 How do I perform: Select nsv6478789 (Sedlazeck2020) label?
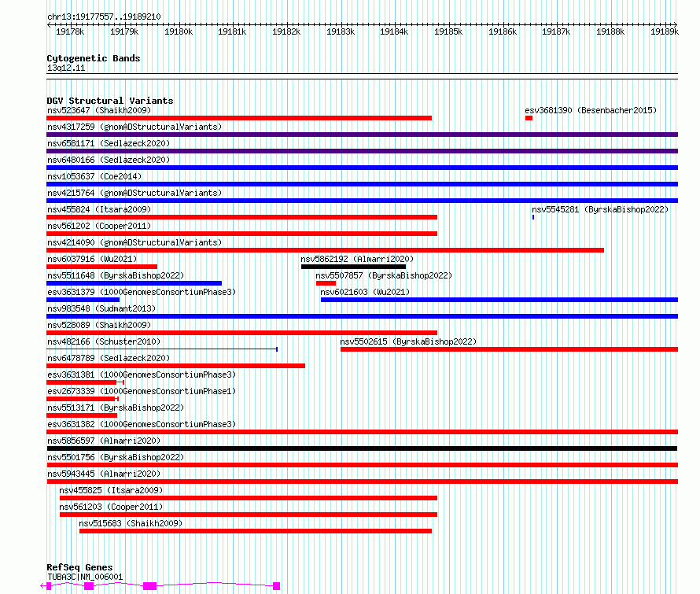(109, 358)
